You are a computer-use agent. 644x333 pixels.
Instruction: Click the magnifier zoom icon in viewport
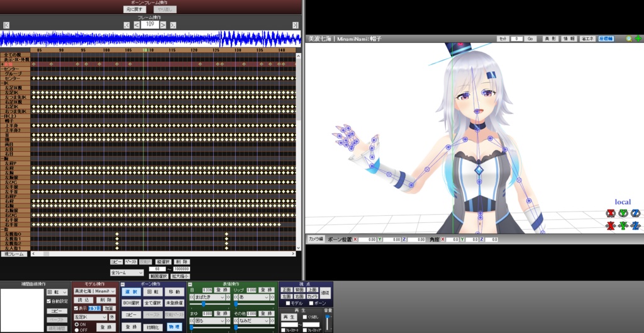(x=629, y=38)
